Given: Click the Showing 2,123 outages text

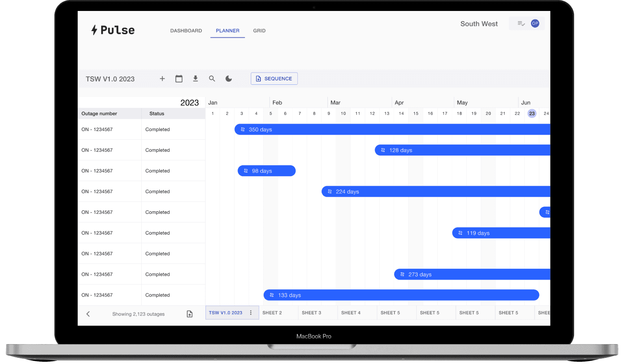Looking at the screenshot, I should [139, 314].
